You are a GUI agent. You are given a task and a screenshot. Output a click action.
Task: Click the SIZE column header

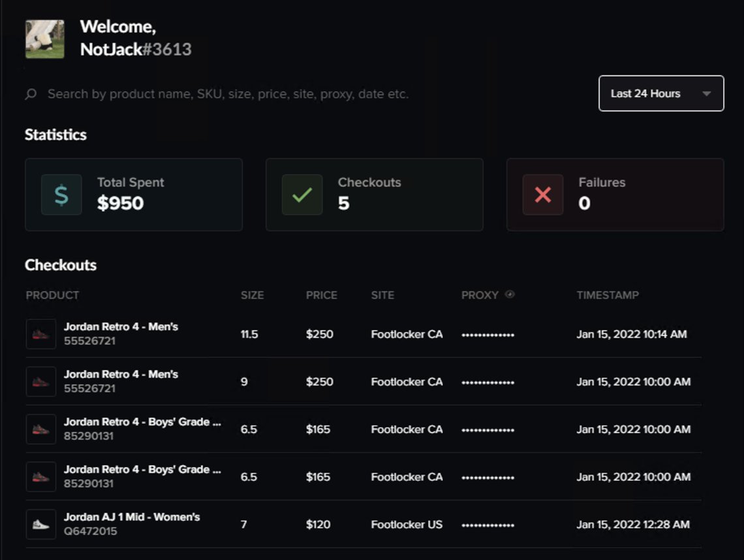pos(252,295)
